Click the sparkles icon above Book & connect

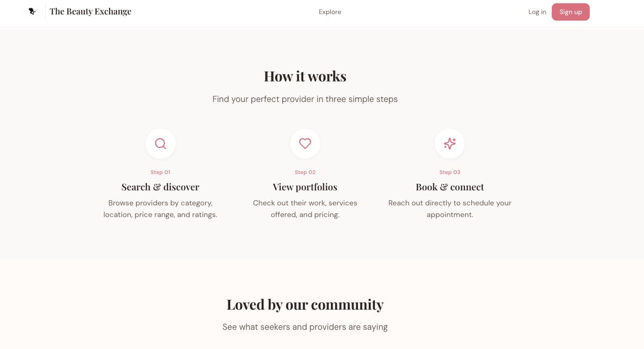(x=450, y=144)
